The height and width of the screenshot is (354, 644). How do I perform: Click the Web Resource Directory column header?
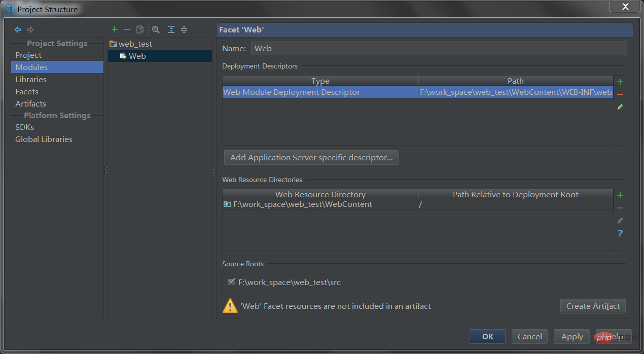point(320,195)
